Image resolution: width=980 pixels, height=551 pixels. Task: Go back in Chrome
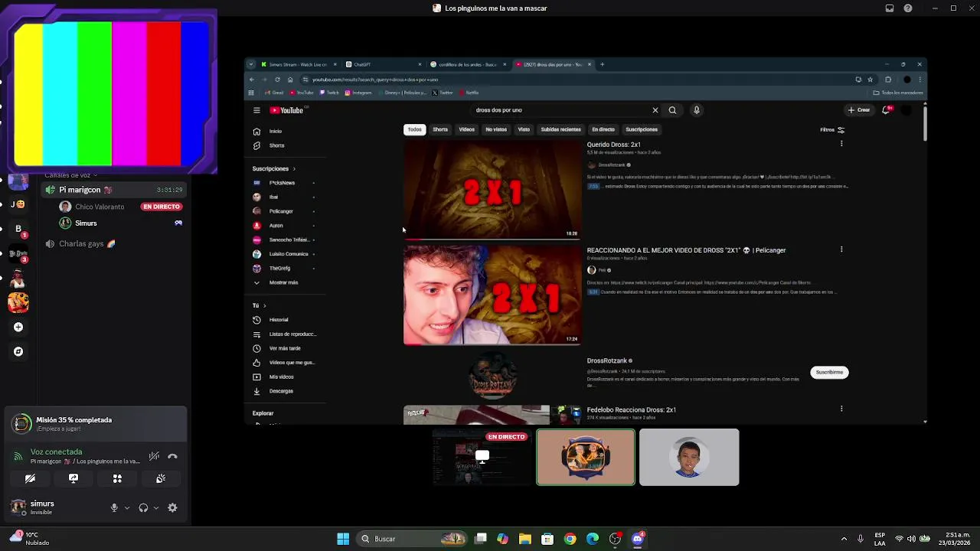252,80
